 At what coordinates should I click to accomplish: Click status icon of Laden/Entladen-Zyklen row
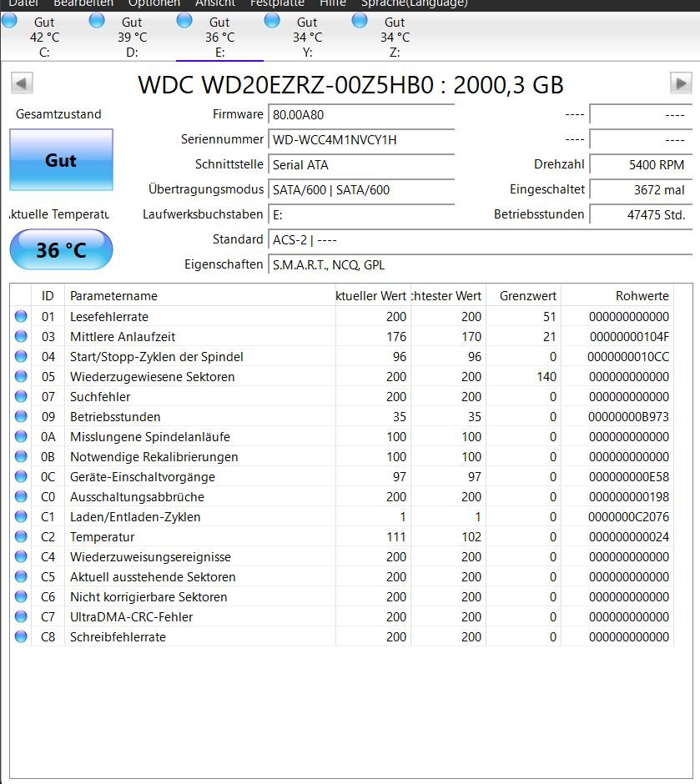(21, 516)
